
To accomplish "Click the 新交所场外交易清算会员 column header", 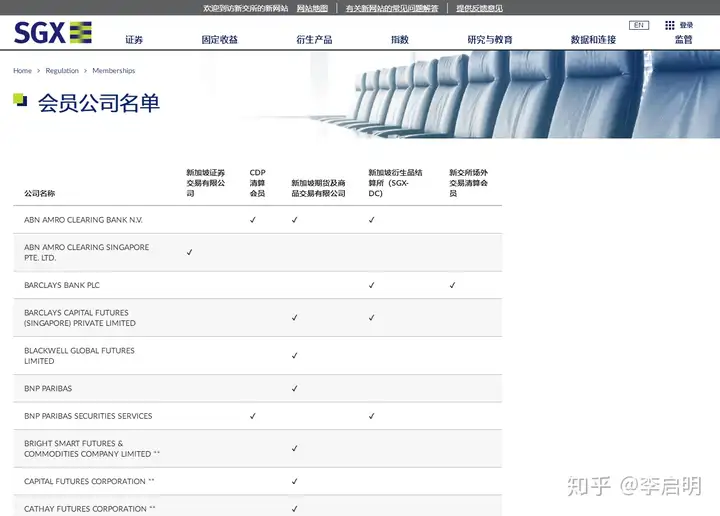I will [x=468, y=183].
